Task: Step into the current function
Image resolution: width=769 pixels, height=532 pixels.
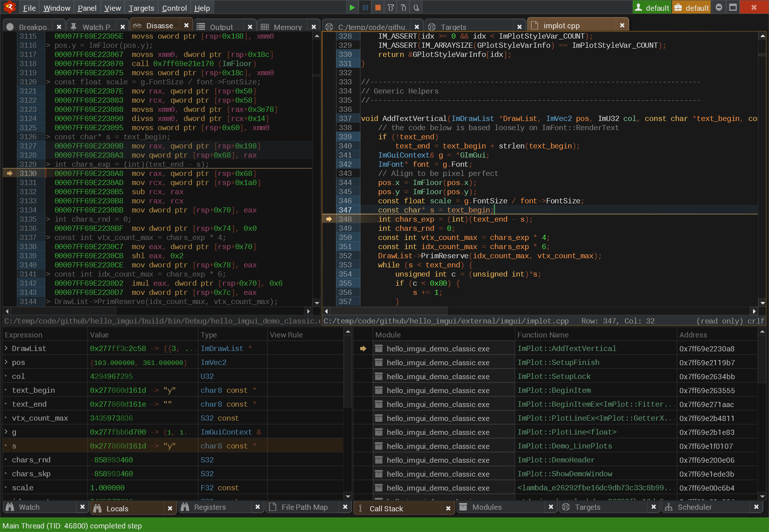Action: pyautogui.click(x=403, y=7)
